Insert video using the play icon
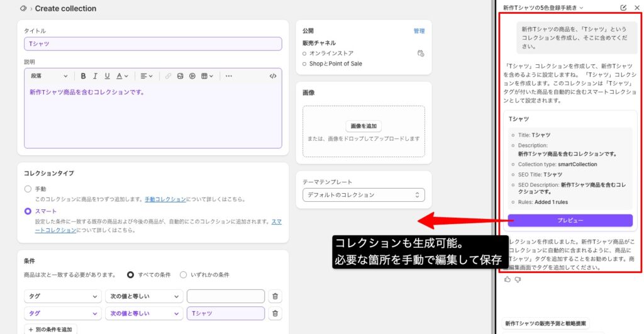This screenshot has width=644, height=334. 192,76
